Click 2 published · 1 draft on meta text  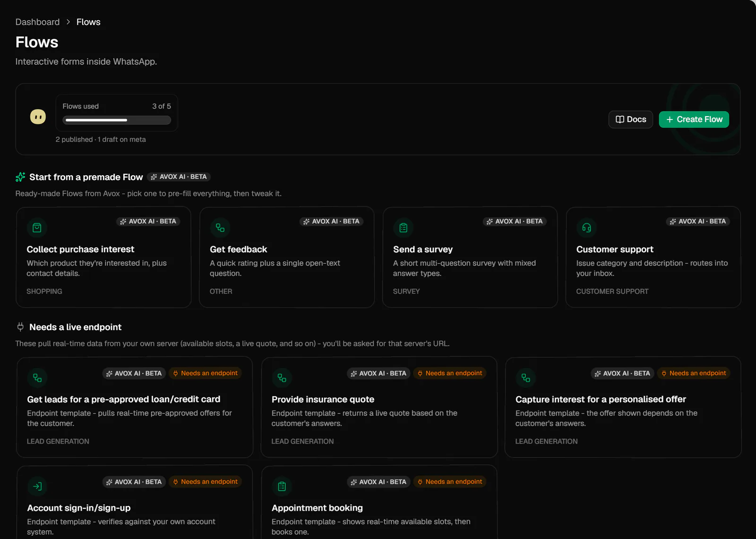[101, 139]
